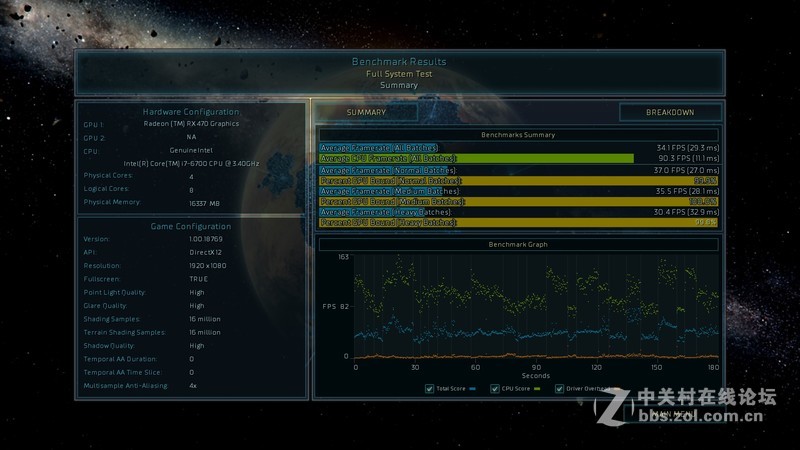This screenshot has height=450, width=800.
Task: Select the 35.5 FPS (28.1 ms) value
Action: pos(687,191)
